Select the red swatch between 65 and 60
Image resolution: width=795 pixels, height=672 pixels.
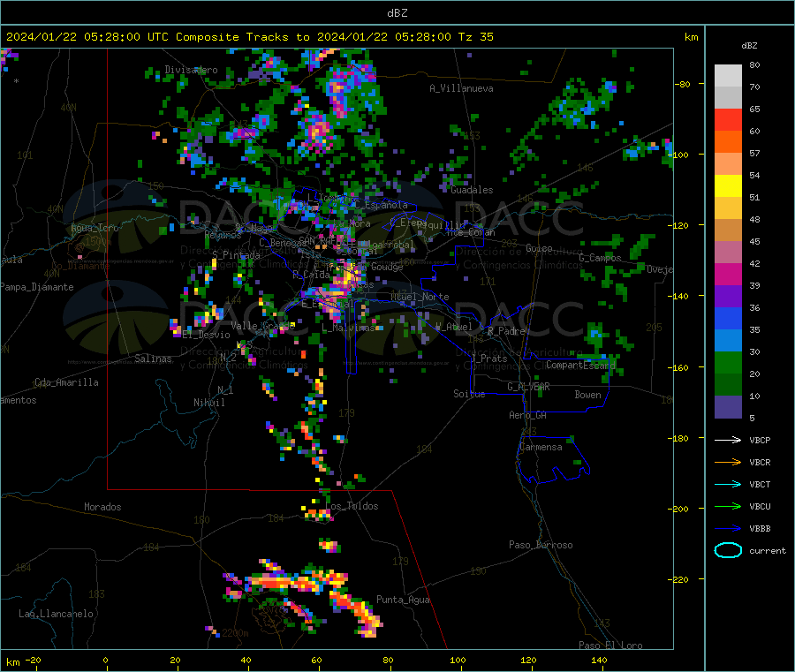point(728,120)
